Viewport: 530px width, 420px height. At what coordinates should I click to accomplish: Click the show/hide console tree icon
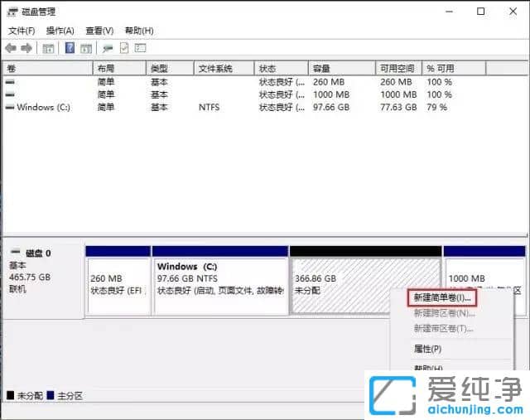click(x=49, y=48)
